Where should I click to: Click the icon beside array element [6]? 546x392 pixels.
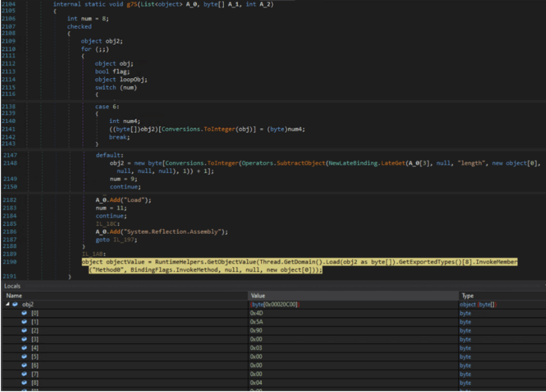tap(24, 365)
